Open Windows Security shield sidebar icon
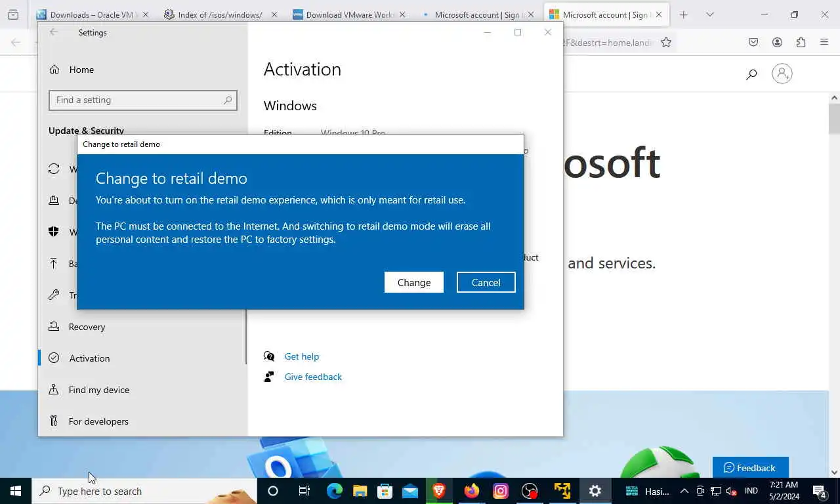This screenshot has width=840, height=504. (x=54, y=232)
